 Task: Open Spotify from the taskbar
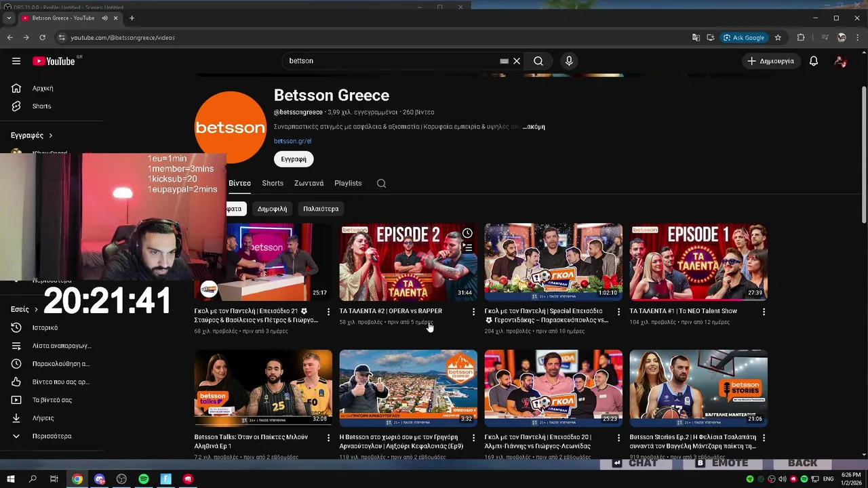click(144, 479)
